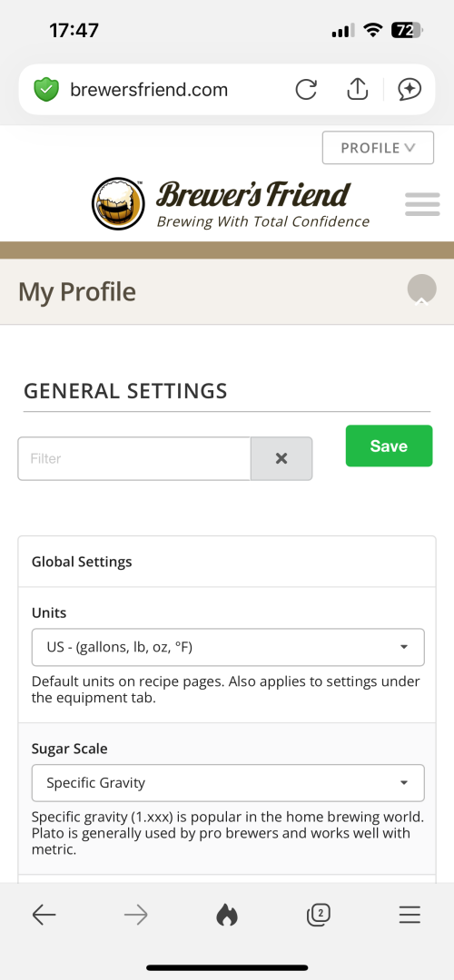Open the Units dropdown
Image resolution: width=454 pixels, height=980 pixels.
click(x=228, y=647)
